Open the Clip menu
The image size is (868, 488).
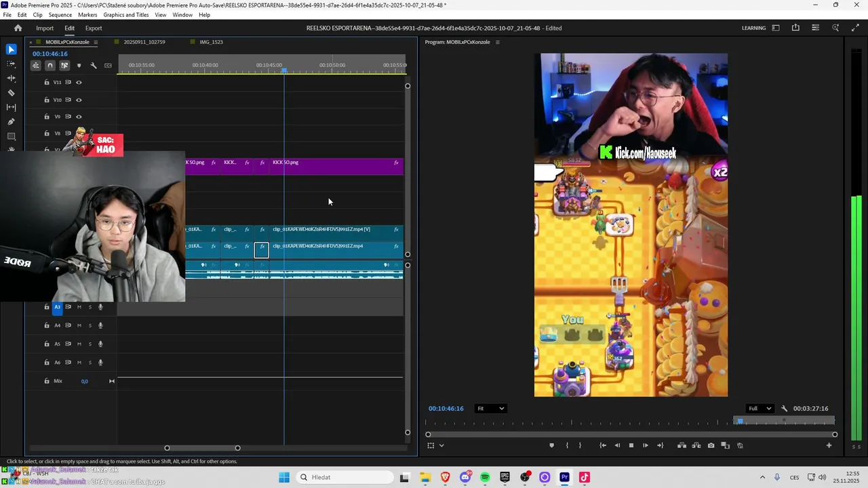click(x=37, y=15)
